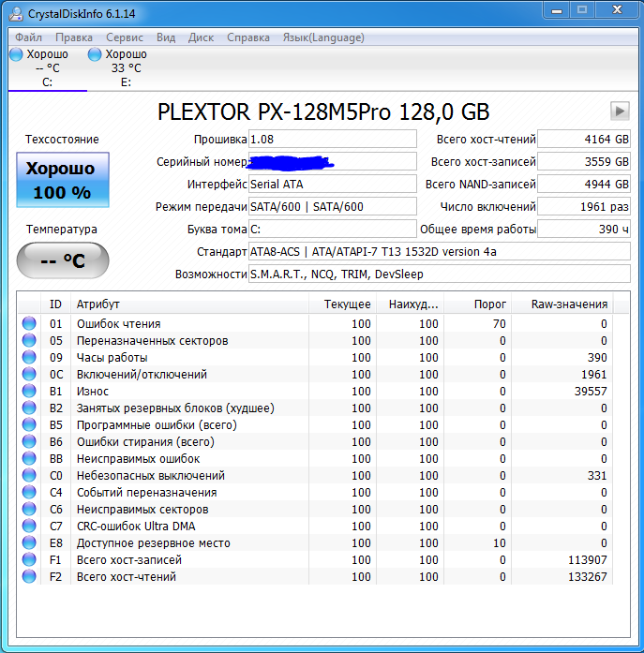Open the Вид menu
This screenshot has height=653, width=644.
[x=166, y=37]
